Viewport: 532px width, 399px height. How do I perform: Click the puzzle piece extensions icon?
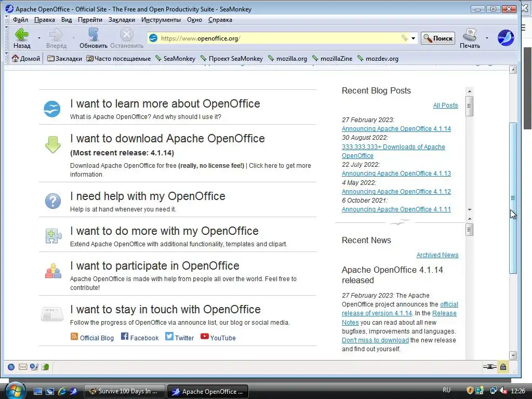[54, 235]
